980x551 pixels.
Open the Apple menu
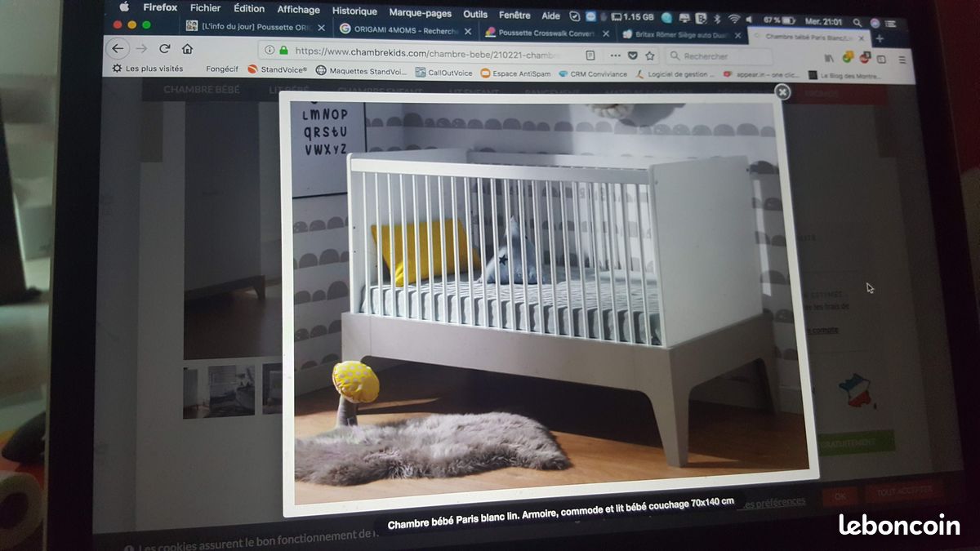124,7
